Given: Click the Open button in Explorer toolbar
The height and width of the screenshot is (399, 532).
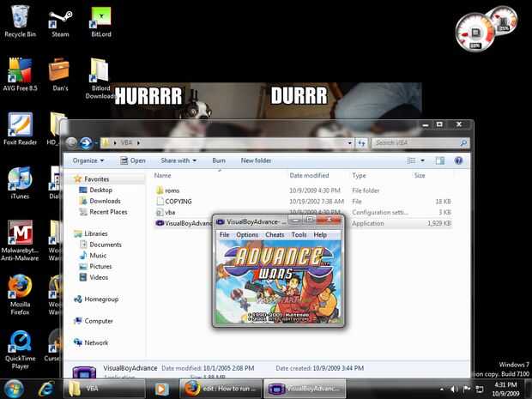Looking at the screenshot, I should (x=133, y=160).
